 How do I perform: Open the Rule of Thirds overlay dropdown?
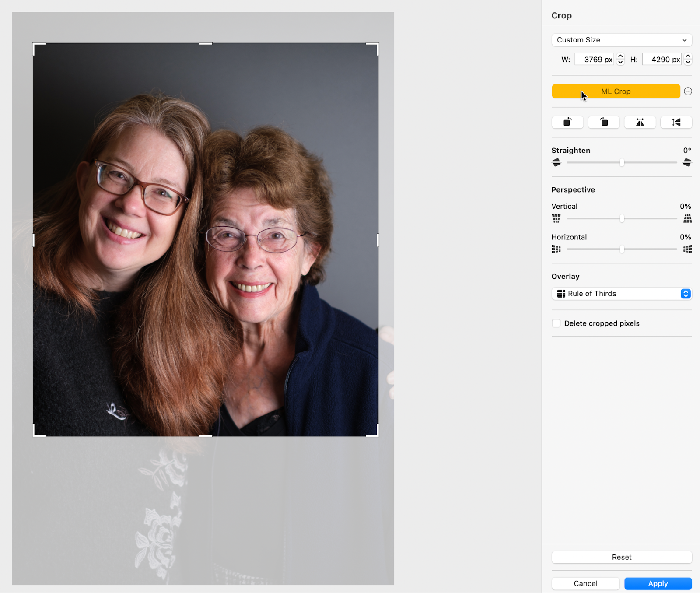coord(622,294)
